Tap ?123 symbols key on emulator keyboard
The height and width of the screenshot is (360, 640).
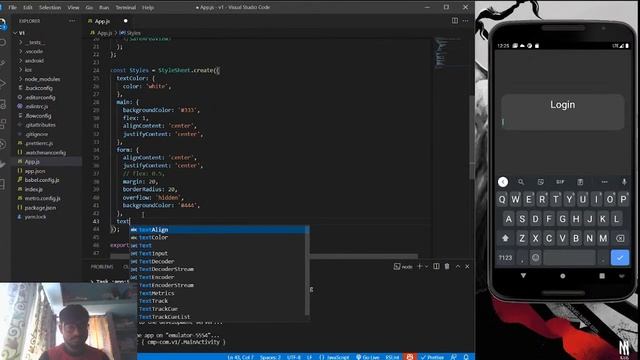click(505, 258)
